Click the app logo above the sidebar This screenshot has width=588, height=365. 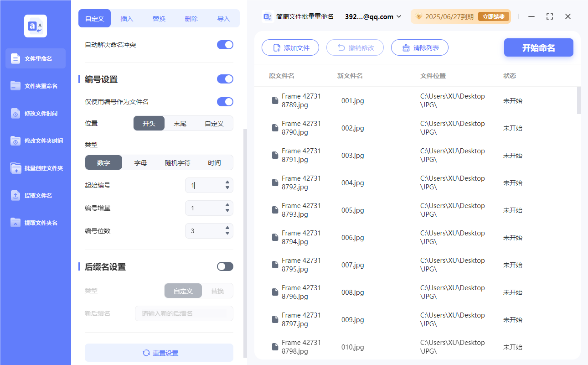click(x=35, y=26)
